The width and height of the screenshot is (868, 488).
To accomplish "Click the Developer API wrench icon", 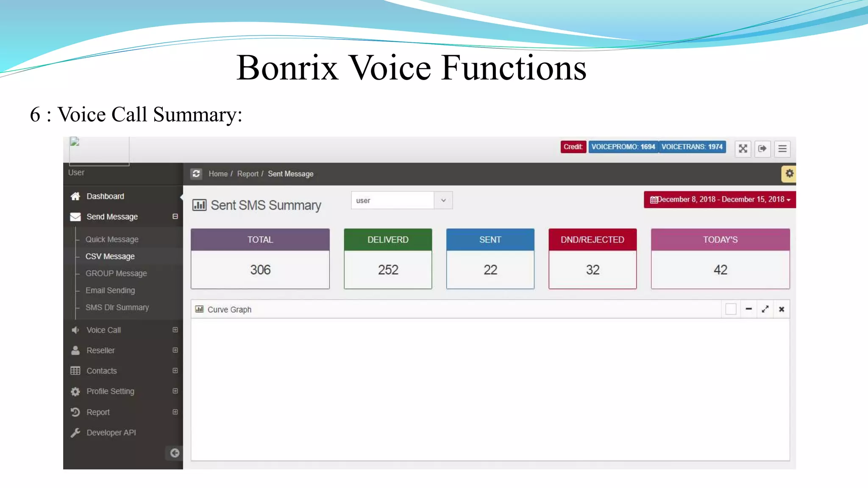I will tap(75, 433).
